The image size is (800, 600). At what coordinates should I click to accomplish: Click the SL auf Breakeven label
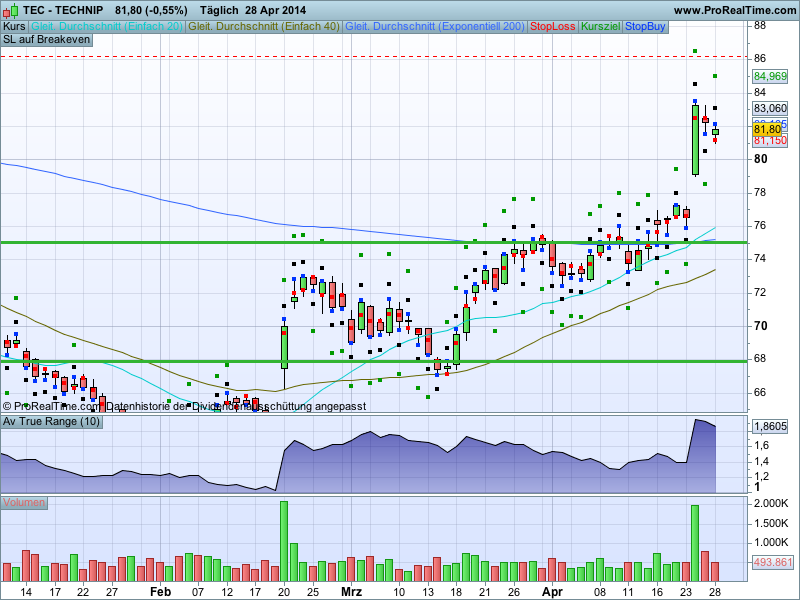[x=46, y=40]
